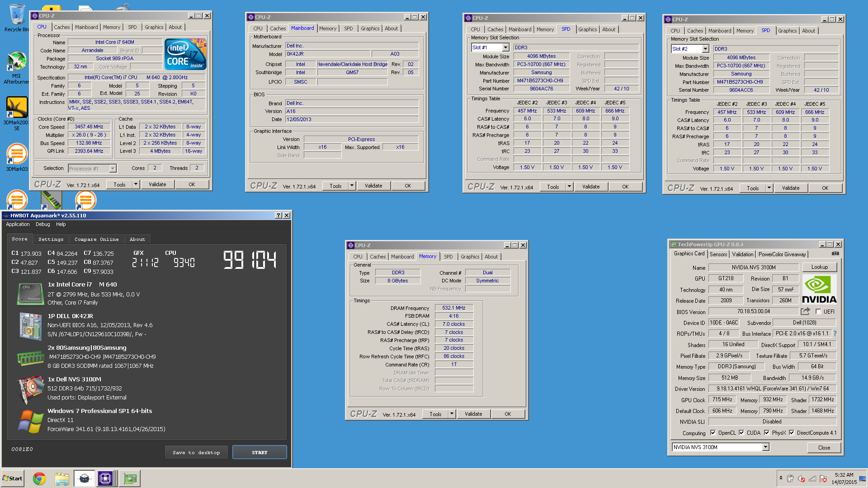This screenshot has height=488, width=868.
Task: Click the graphics card icon in Aquamark
Action: tap(30, 389)
